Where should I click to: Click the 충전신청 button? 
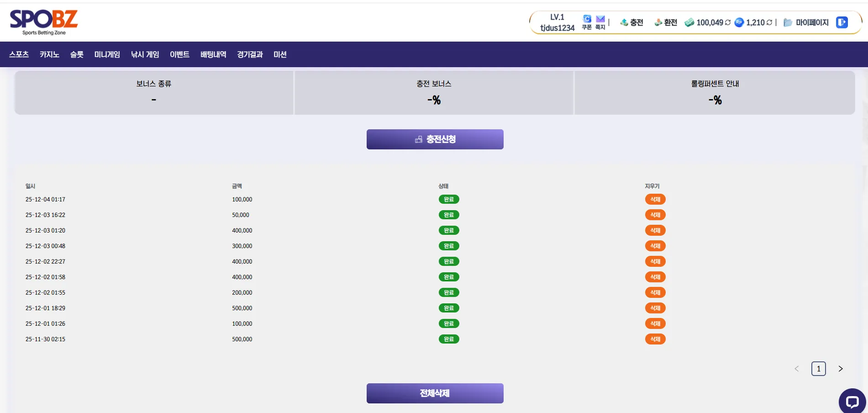(x=435, y=139)
